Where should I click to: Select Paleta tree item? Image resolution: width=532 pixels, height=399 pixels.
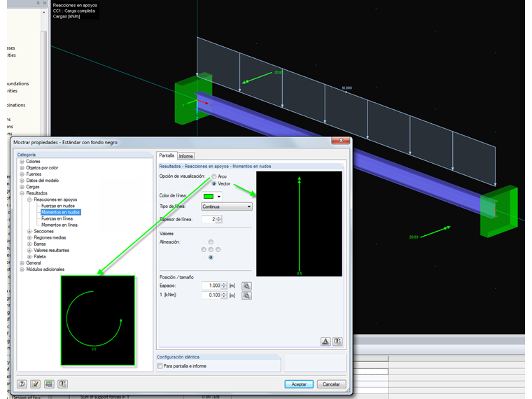[40, 256]
